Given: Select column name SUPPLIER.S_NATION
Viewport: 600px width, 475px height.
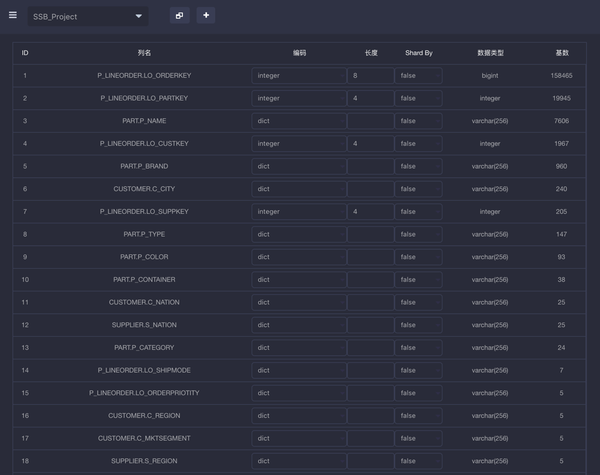Looking at the screenshot, I should click(144, 325).
